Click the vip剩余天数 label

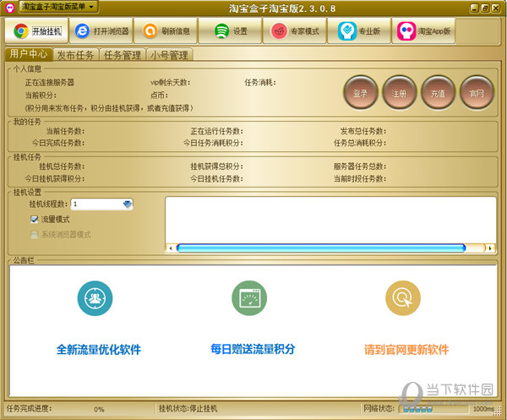click(170, 83)
